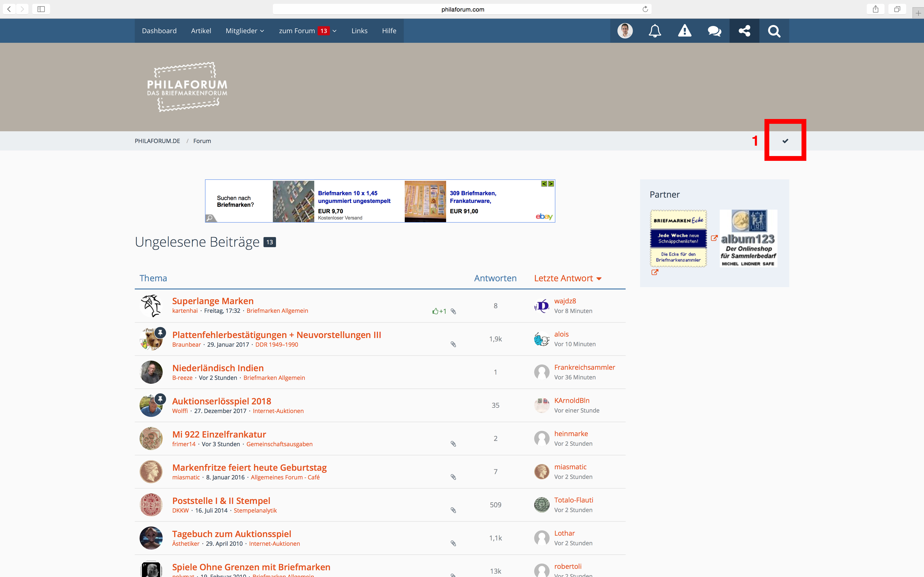Image resolution: width=924 pixels, height=577 pixels.
Task: Expand the Mitglieder dropdown menu
Action: click(x=245, y=31)
